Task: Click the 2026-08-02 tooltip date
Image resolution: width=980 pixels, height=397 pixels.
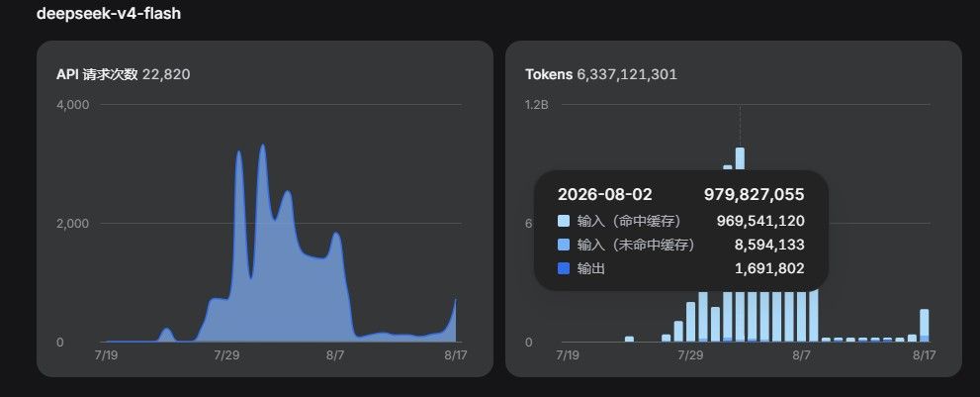Action: pos(605,194)
